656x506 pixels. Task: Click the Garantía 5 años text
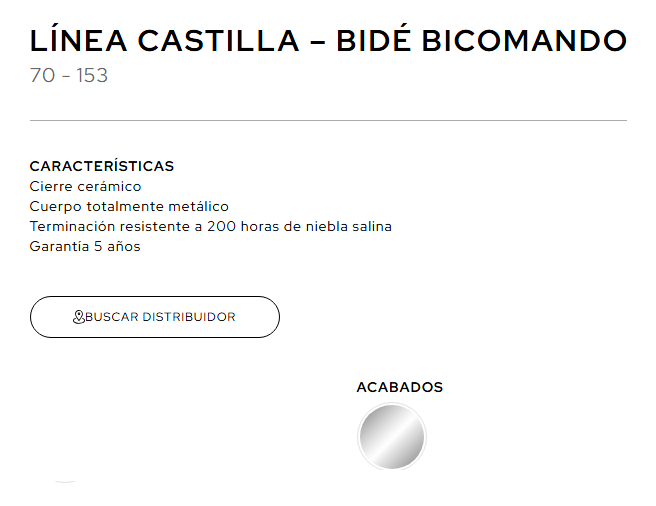[85, 246]
